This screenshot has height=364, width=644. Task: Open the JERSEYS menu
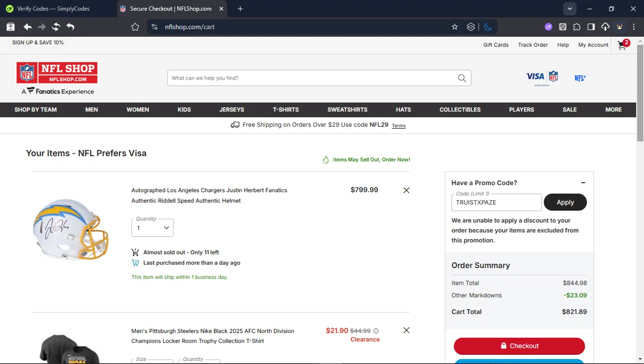click(232, 110)
